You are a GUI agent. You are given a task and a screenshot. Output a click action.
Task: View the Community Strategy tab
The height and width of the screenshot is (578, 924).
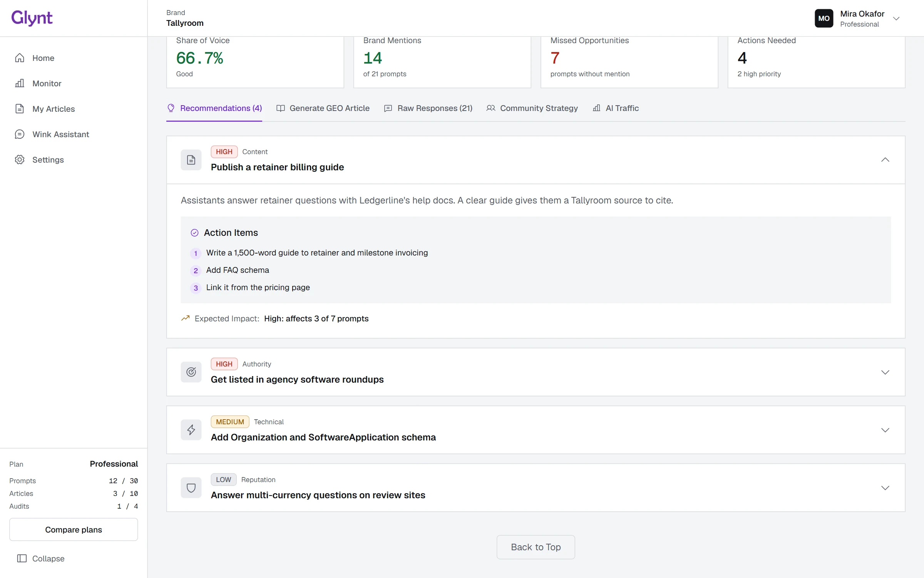coord(532,108)
